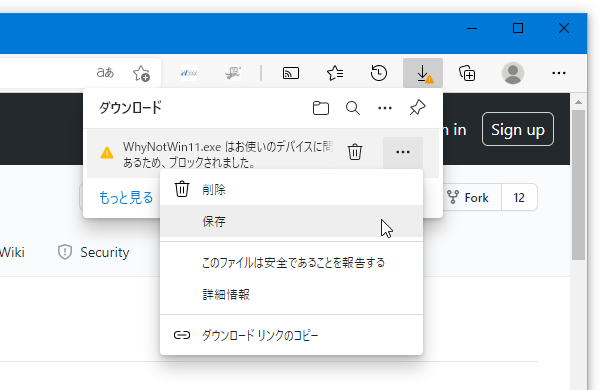Click the eFax extension icon
Viewport: 600px width, 390px height.
pyautogui.click(x=189, y=73)
